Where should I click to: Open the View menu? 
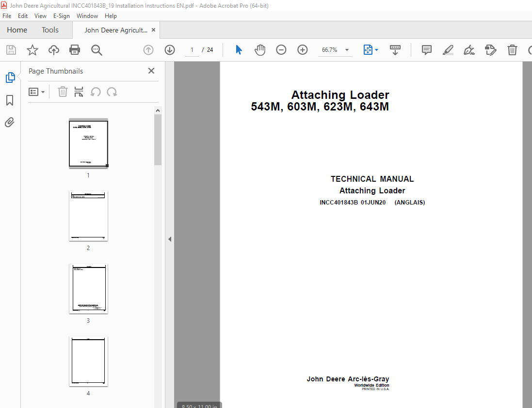[40, 16]
